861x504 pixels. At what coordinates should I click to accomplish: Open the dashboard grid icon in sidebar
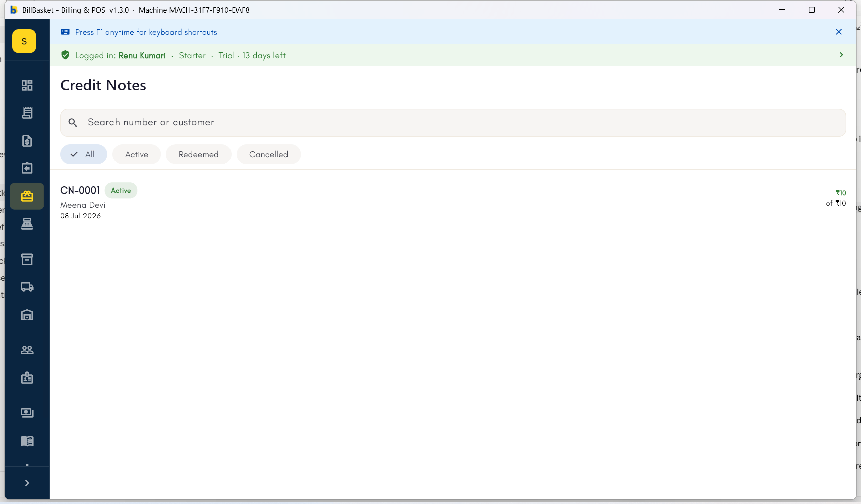pos(27,85)
